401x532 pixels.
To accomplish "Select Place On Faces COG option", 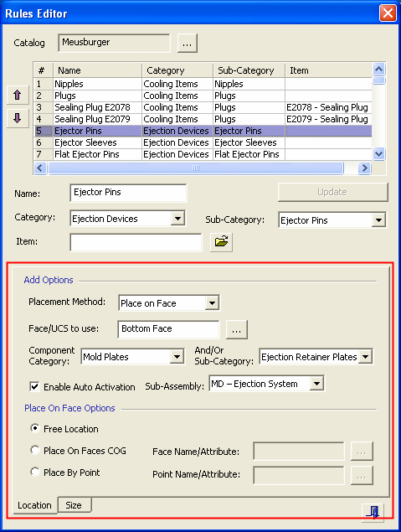I will [x=35, y=450].
